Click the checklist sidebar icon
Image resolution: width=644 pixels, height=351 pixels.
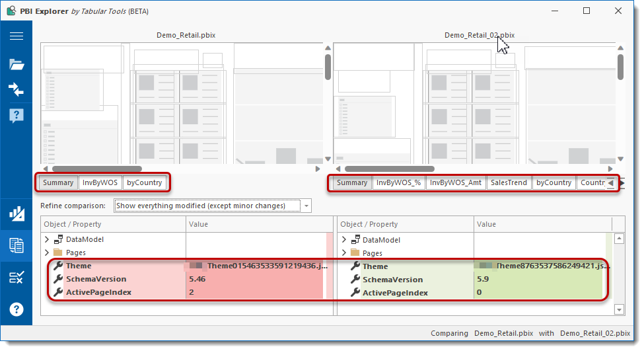click(17, 278)
